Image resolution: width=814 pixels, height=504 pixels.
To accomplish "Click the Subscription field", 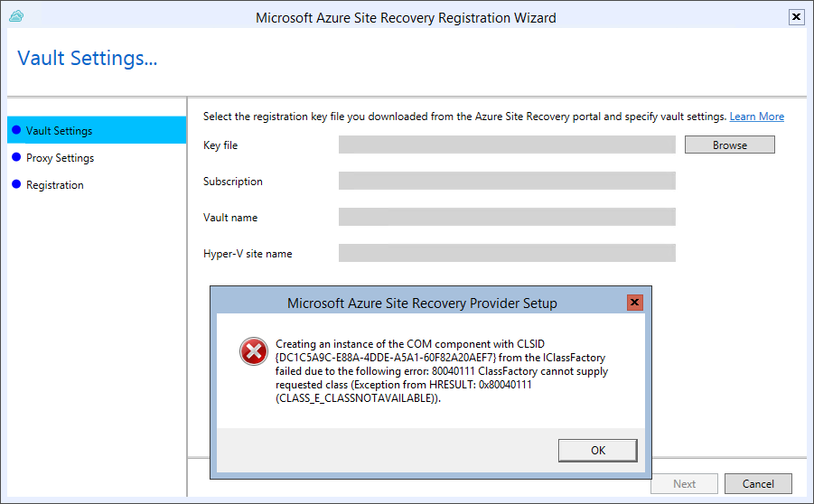I will 507,181.
